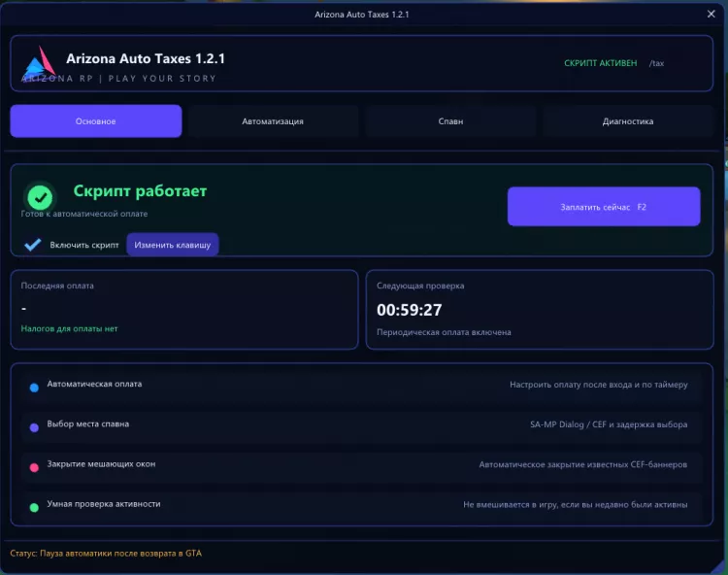Image resolution: width=728 pixels, height=575 pixels.
Task: Click the Заплатить сейчас F2 button
Action: pos(604,207)
